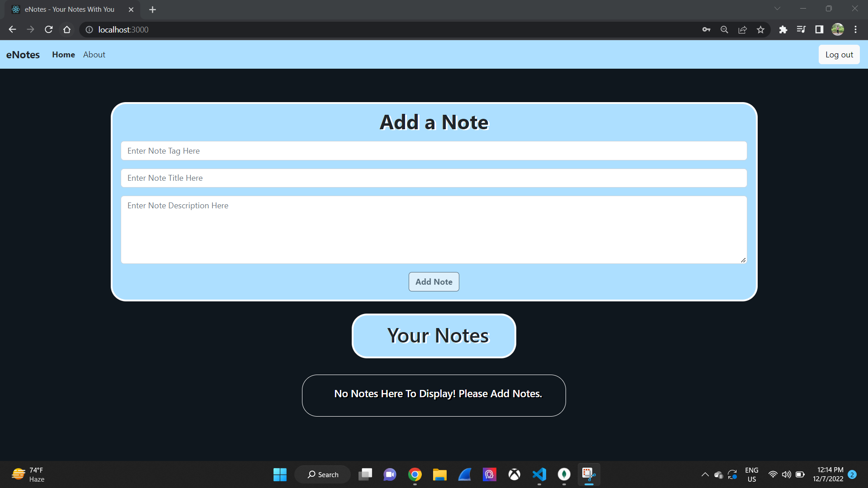The height and width of the screenshot is (488, 868).
Task: Bookmark the current page
Action: (761, 29)
